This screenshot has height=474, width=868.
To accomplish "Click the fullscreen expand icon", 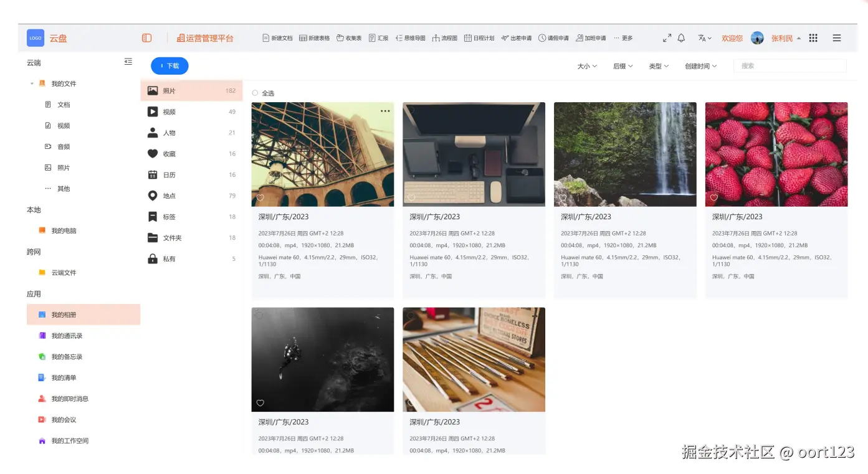I will [667, 38].
